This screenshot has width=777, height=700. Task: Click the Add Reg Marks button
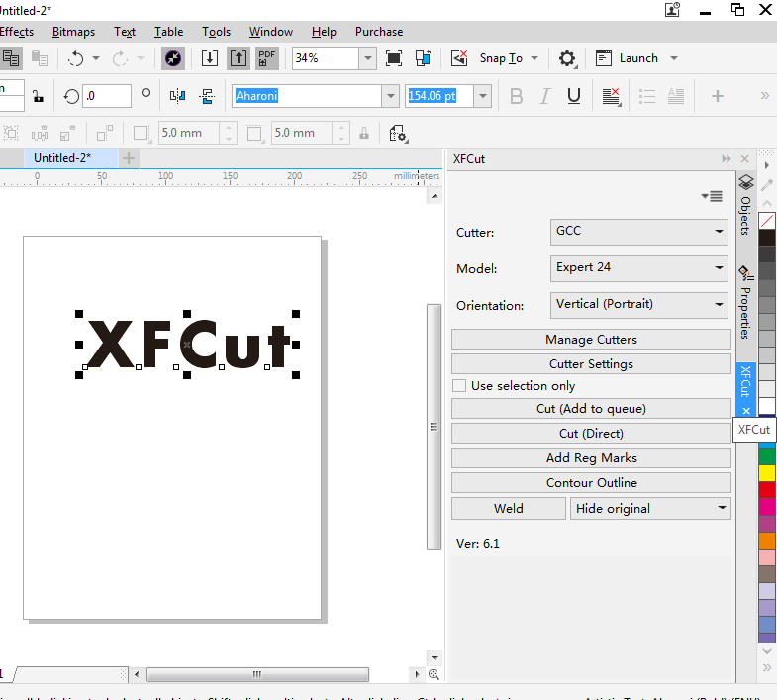(x=591, y=458)
